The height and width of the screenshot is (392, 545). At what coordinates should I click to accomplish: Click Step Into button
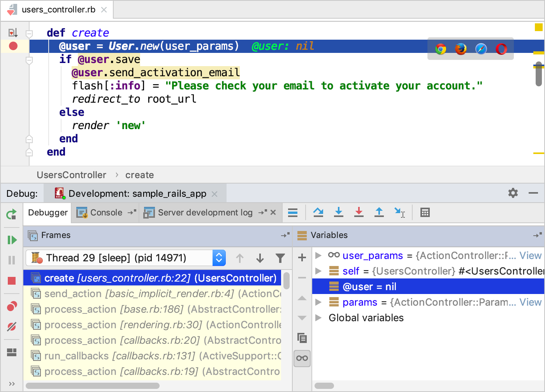(339, 212)
